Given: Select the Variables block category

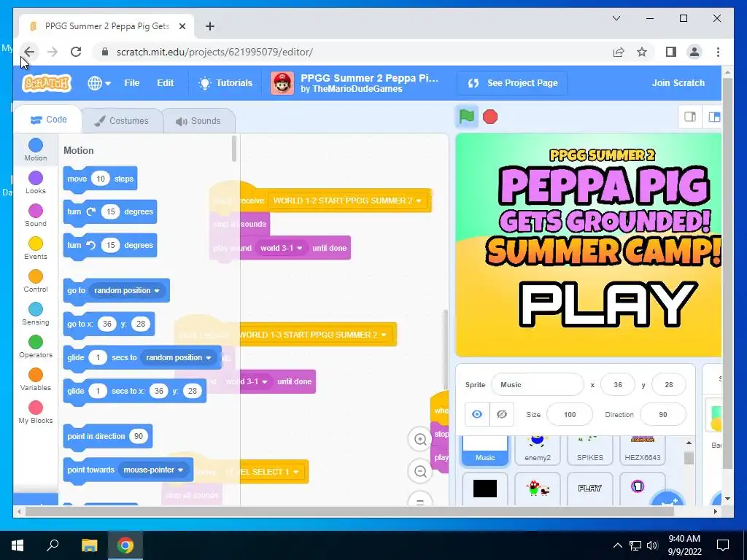Looking at the screenshot, I should [36, 379].
